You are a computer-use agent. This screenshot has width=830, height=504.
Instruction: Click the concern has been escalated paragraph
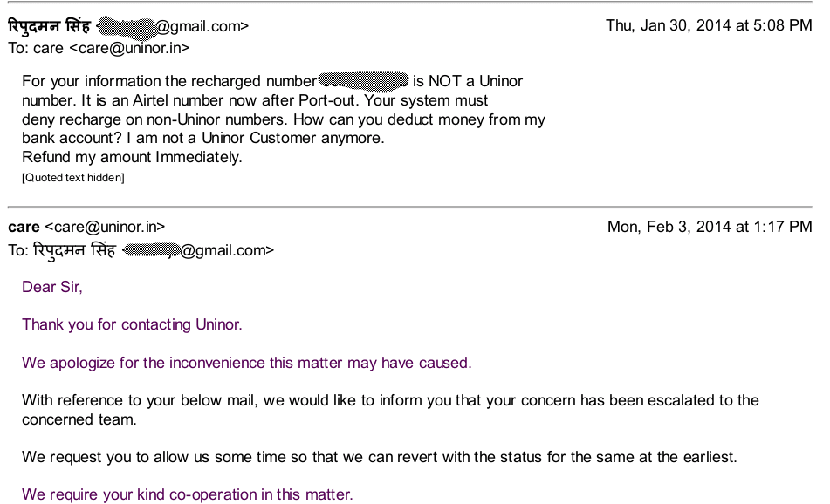[390, 410]
